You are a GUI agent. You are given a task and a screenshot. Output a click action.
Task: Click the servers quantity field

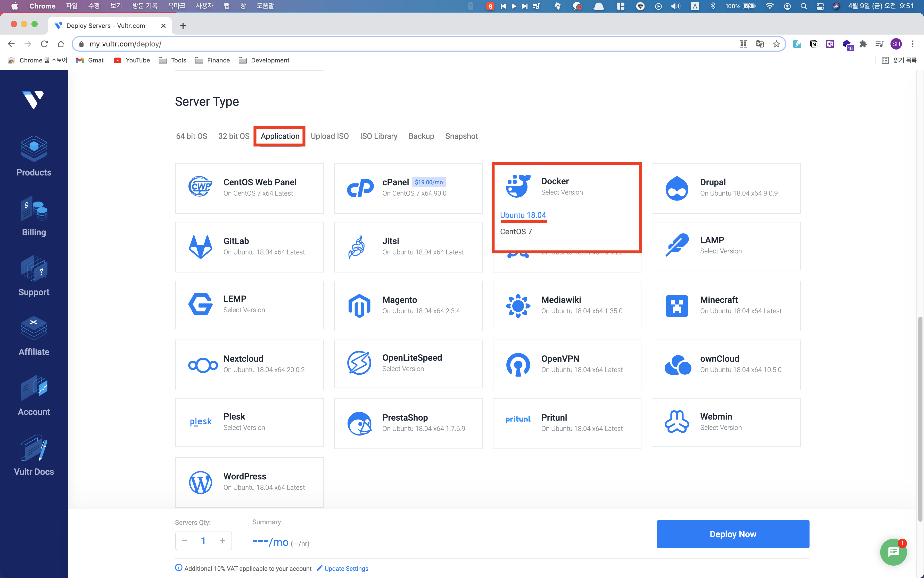(203, 541)
